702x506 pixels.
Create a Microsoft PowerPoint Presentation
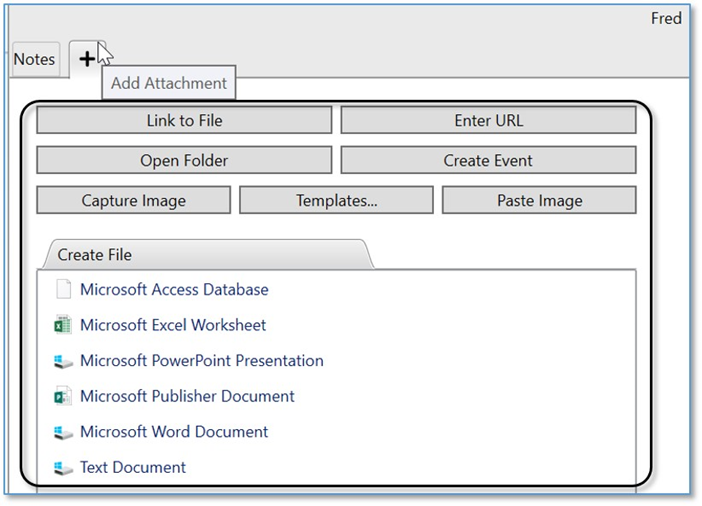coord(201,360)
